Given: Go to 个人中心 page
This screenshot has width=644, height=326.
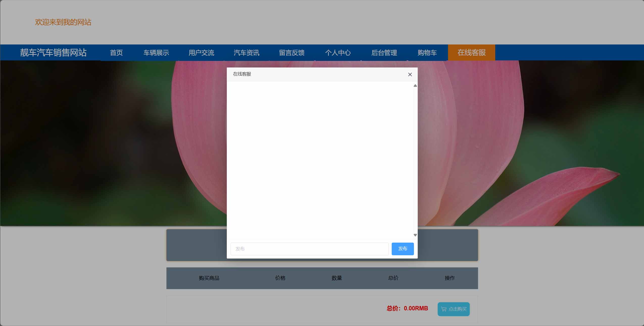Looking at the screenshot, I should [x=338, y=53].
